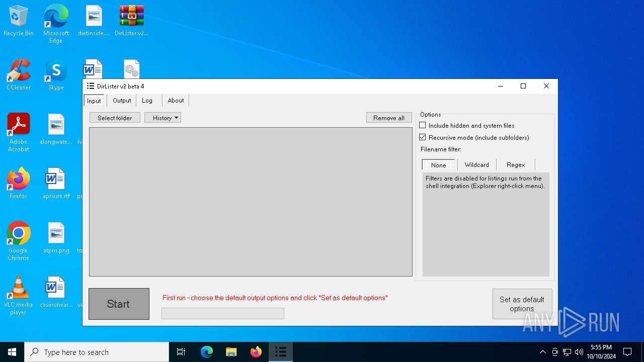644x362 pixels.
Task: Open the Recycle Bin desktop icon
Action: pos(19,21)
